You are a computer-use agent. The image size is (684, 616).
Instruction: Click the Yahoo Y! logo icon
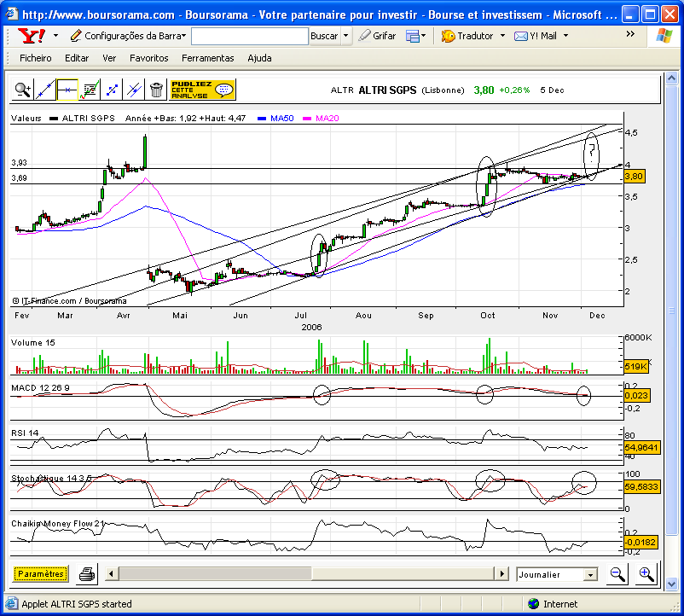[x=31, y=36]
